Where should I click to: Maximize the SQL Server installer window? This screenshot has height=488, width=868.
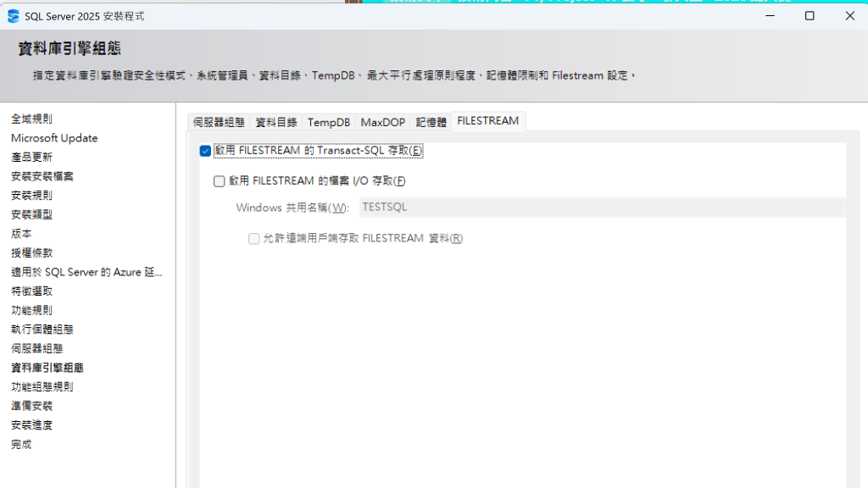point(810,16)
